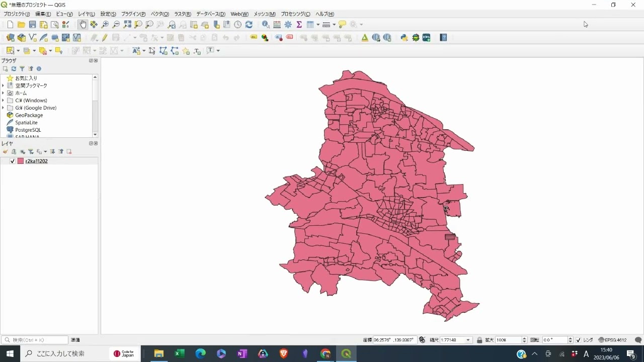Toggle visibility of r2ka11202 layer
644x362 pixels.
tap(13, 161)
